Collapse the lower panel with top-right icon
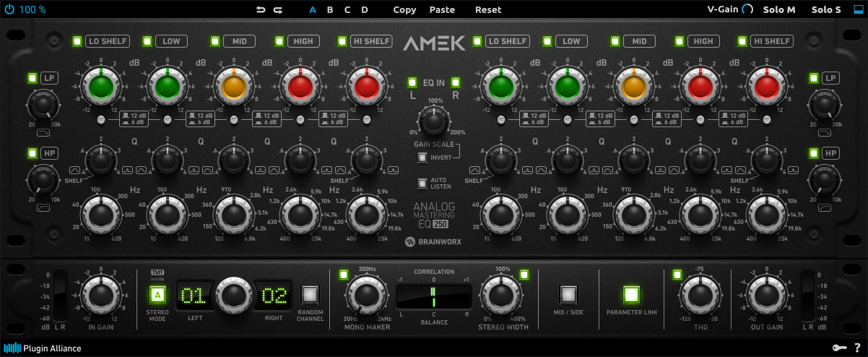This screenshot has width=868, height=357. pyautogui.click(x=859, y=9)
